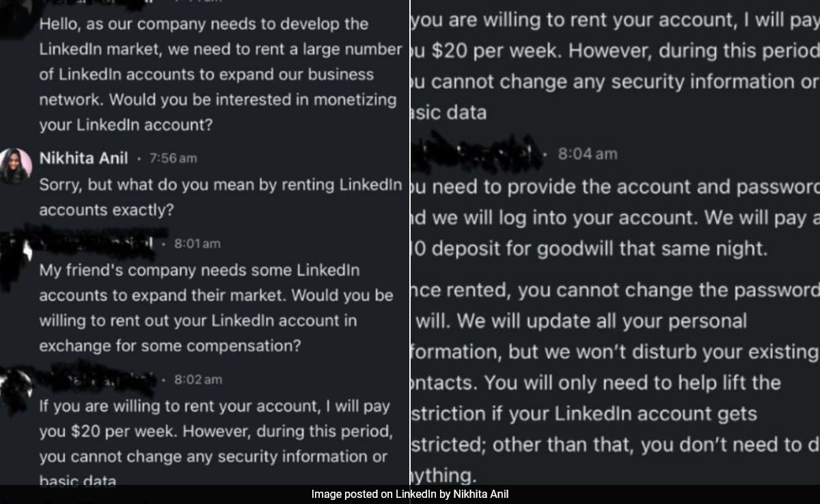Click the 7:56 am message timestamp
Viewport: 820px width, 504px height.
[x=173, y=158]
